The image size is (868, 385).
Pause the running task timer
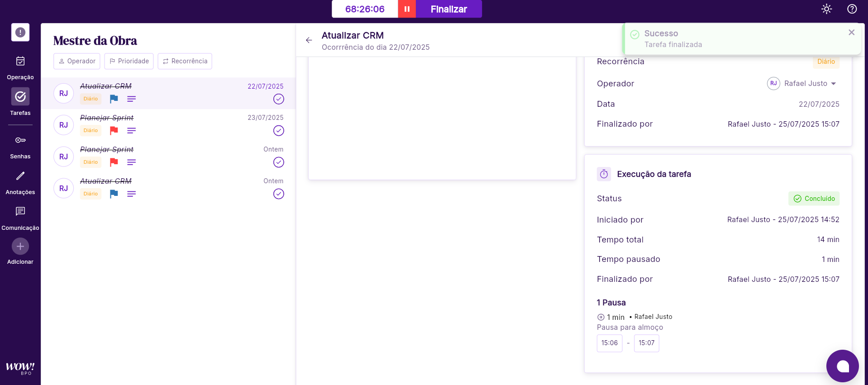(406, 9)
